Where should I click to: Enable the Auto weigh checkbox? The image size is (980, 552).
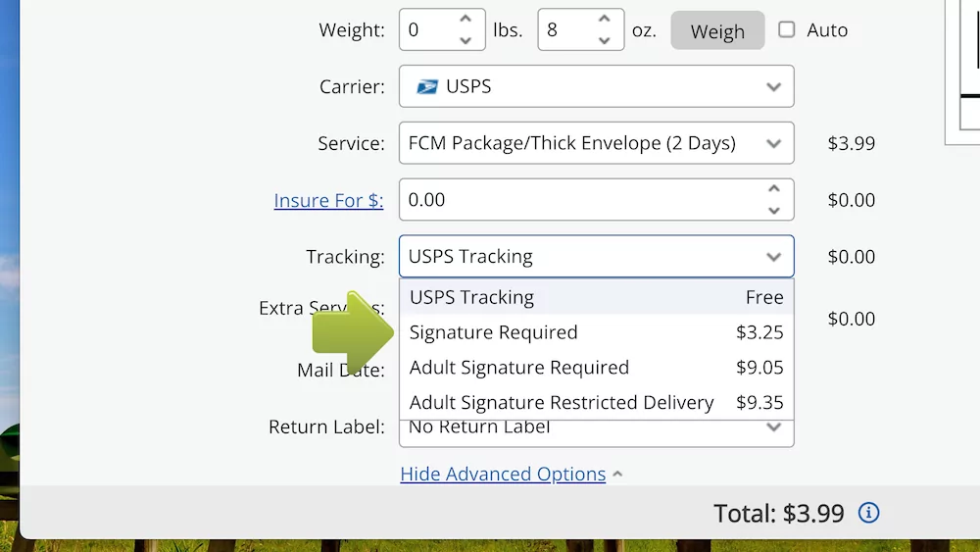(x=787, y=29)
